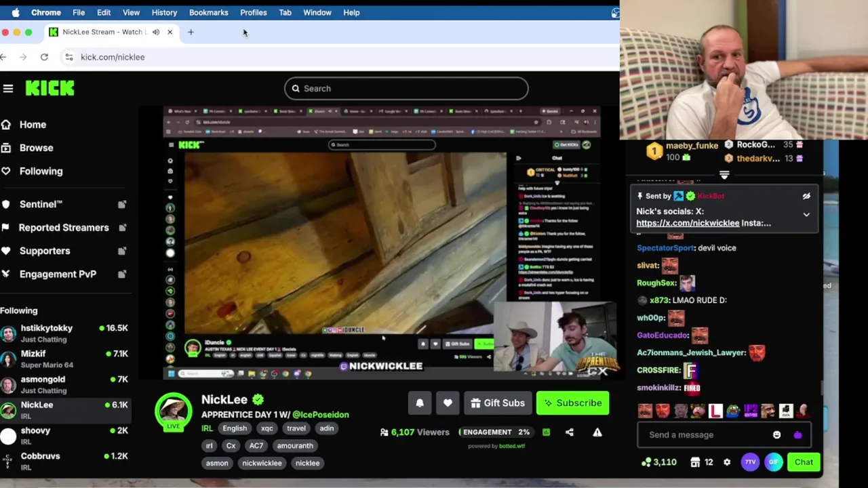Click the stream video player
The image size is (868, 488).
(x=382, y=243)
